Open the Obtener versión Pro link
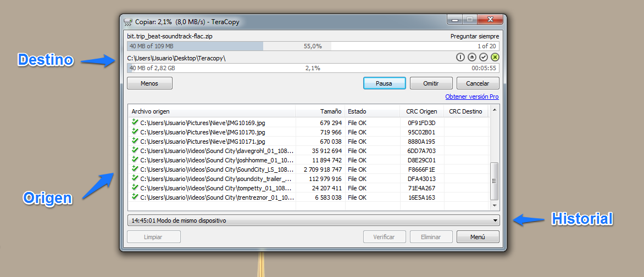Screen dimensions: 644x277 tap(472, 97)
